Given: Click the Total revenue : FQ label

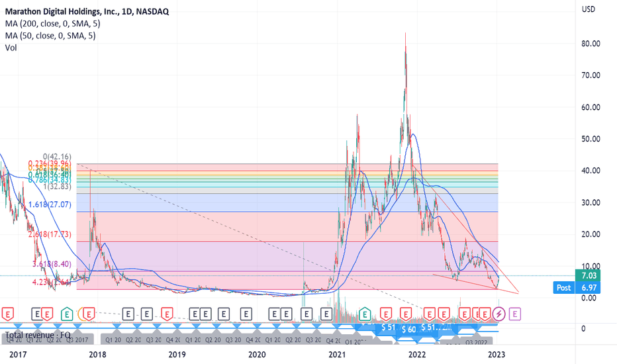Looking at the screenshot, I should (x=38, y=336).
